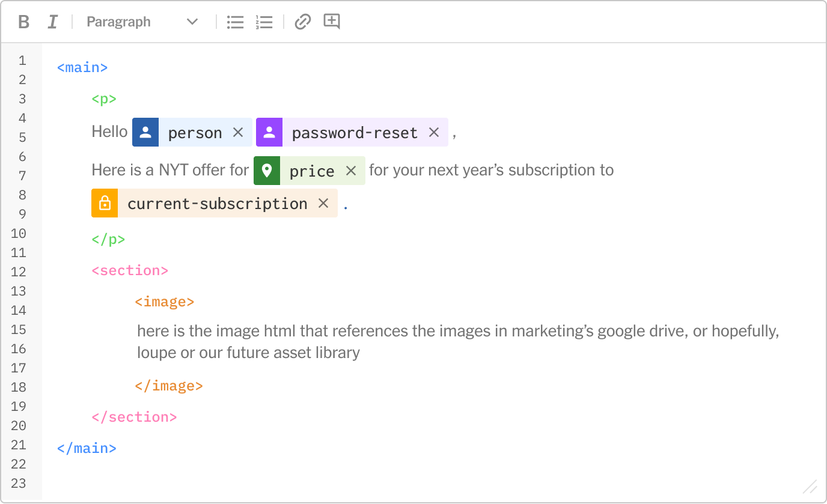Click line number 12 in the gutter

point(19,272)
